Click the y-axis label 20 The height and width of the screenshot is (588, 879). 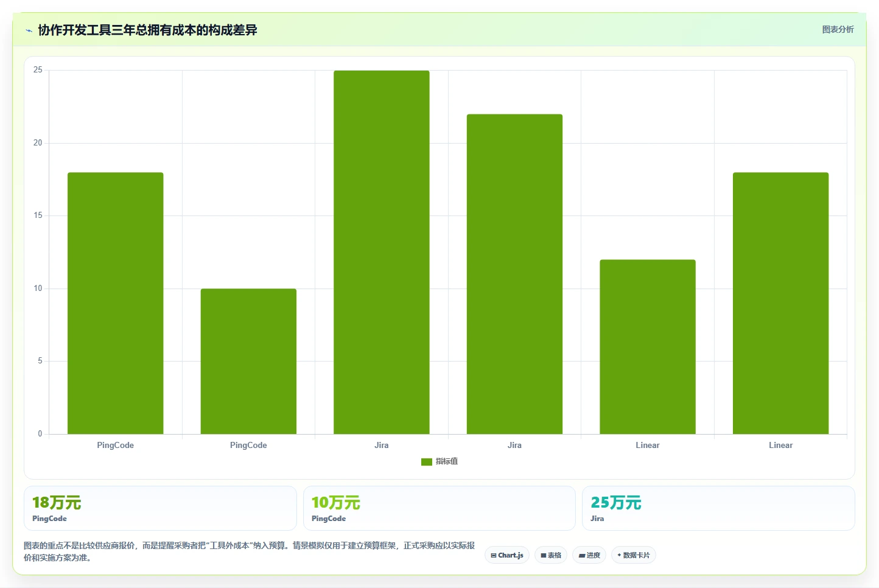38,143
